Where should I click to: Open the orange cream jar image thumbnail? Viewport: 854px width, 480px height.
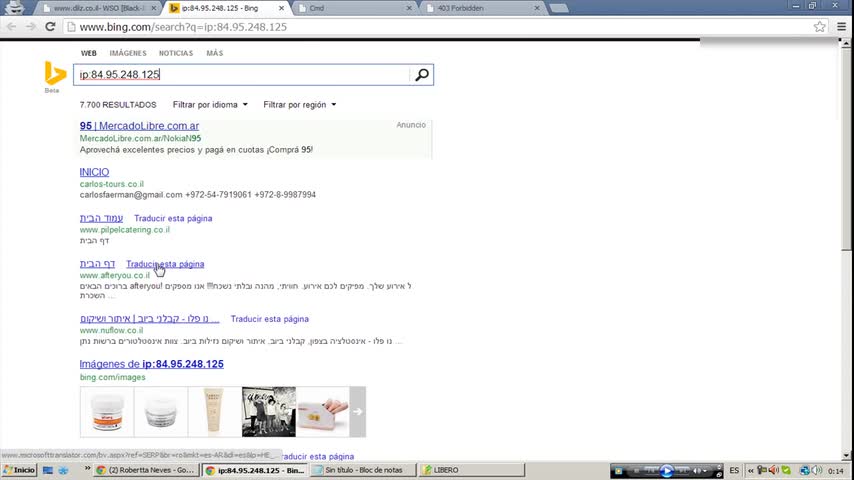107,412
